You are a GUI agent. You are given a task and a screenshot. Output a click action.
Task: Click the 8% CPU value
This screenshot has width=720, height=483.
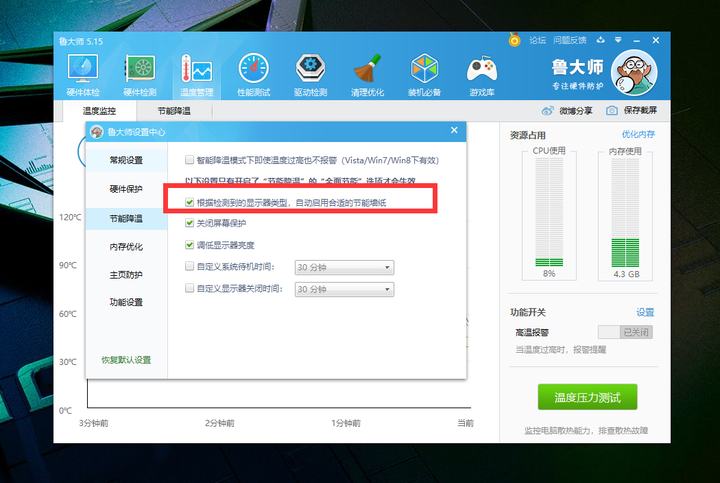pyautogui.click(x=549, y=274)
